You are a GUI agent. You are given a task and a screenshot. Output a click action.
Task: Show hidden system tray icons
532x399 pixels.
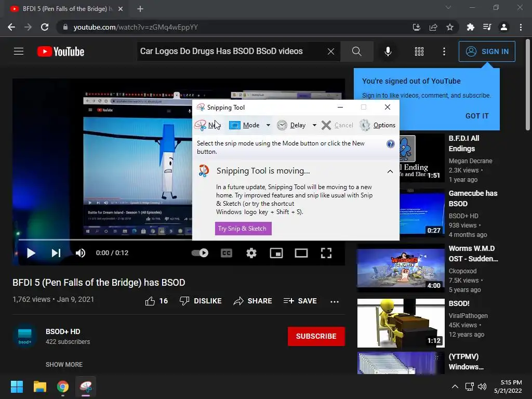(x=455, y=387)
